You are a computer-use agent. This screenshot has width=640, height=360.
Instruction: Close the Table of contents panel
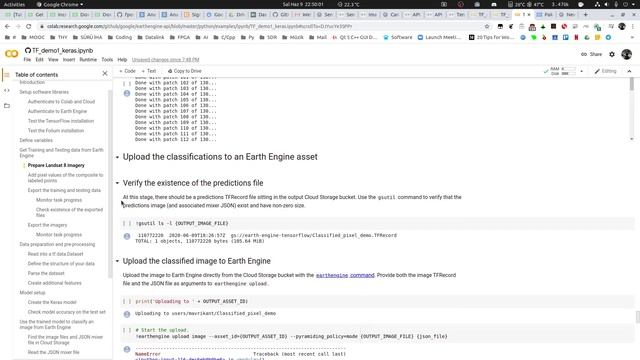coord(105,73)
